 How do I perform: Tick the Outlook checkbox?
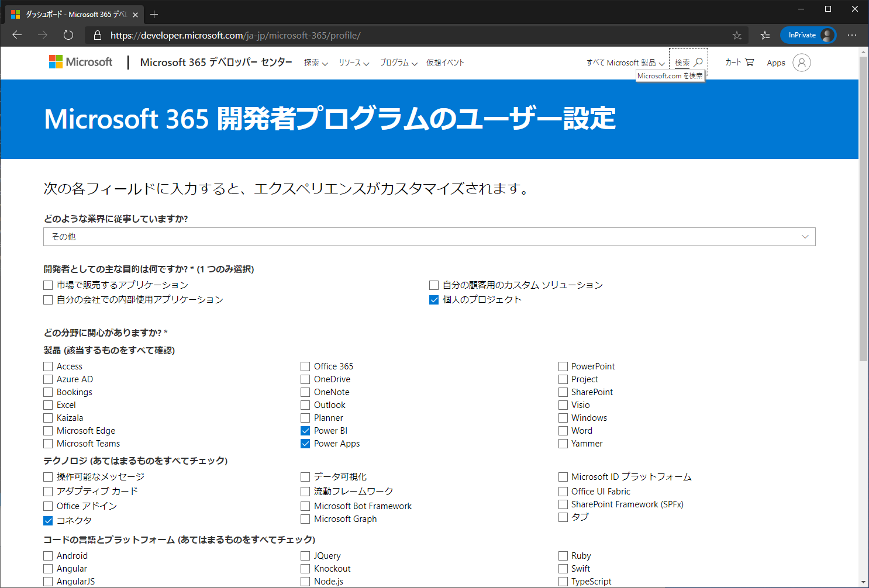[305, 405]
